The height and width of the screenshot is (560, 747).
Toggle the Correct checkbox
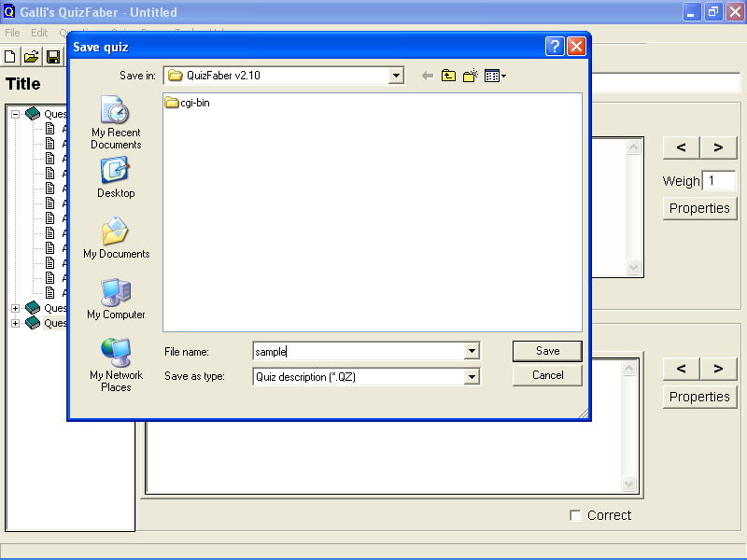pos(576,515)
